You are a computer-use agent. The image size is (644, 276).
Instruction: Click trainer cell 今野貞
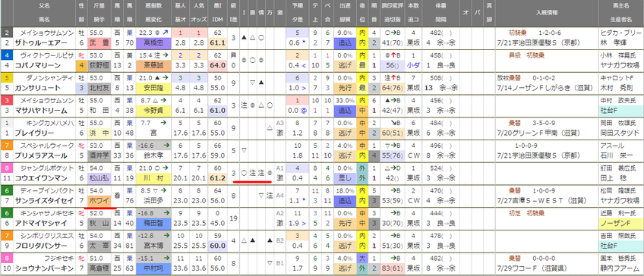point(154,110)
